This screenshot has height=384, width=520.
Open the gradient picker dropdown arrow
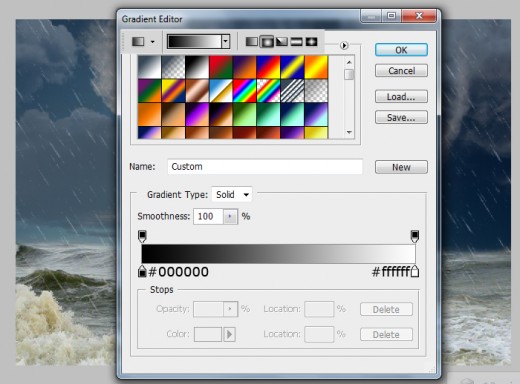pyautogui.click(x=226, y=42)
